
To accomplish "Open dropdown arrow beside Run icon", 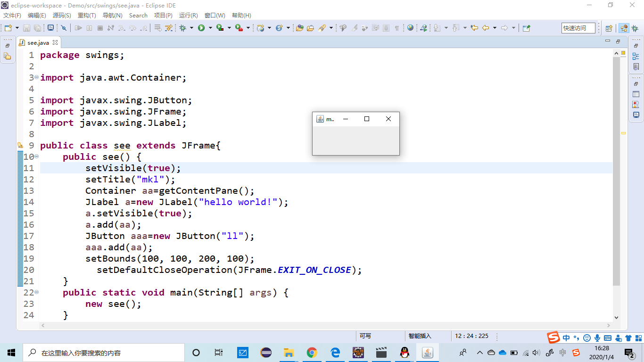I will coord(210,28).
